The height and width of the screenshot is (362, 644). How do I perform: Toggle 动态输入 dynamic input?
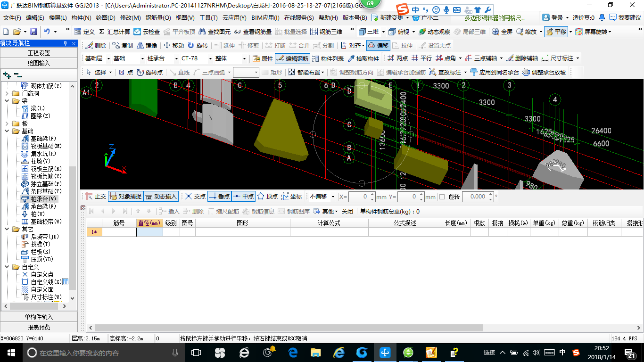tap(161, 197)
